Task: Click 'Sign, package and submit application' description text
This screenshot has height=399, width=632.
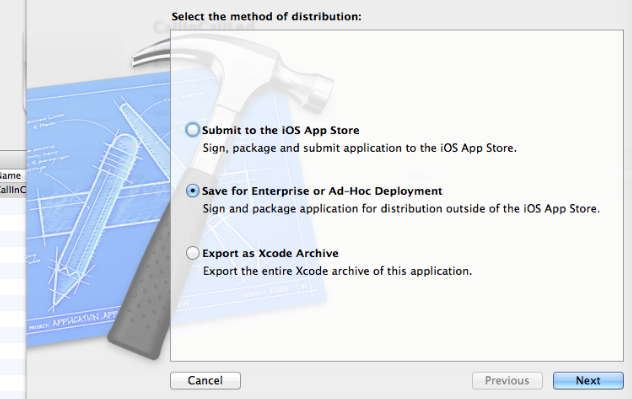Action: coord(360,148)
